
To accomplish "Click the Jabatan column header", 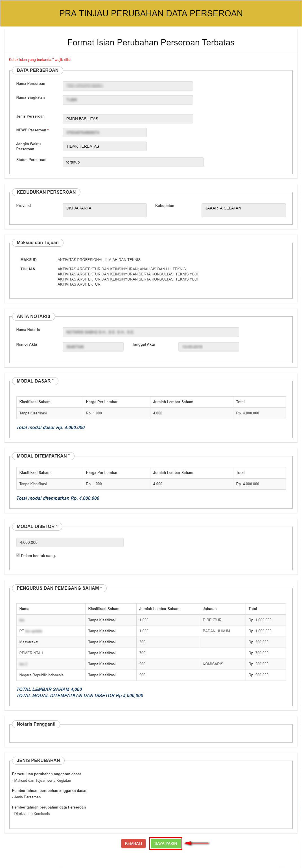I will 209,609.
